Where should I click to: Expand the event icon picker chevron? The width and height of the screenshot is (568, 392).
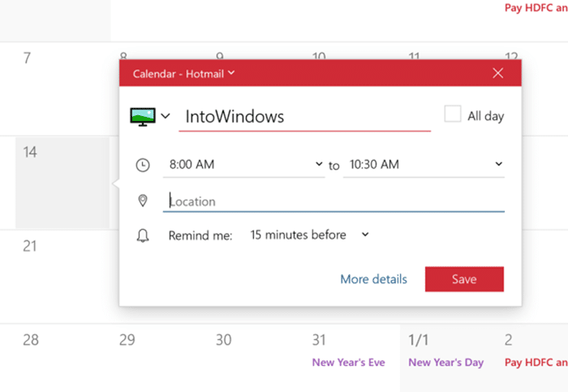pos(166,116)
